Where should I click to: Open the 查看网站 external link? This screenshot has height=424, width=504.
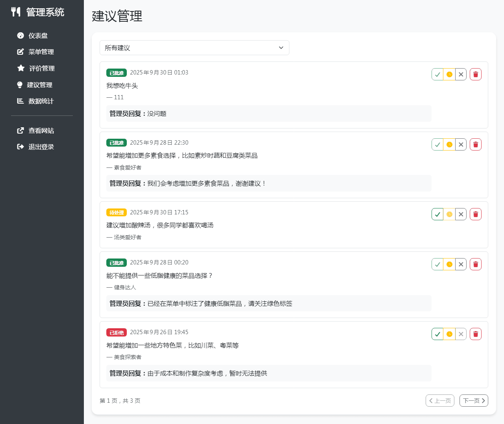coord(41,130)
